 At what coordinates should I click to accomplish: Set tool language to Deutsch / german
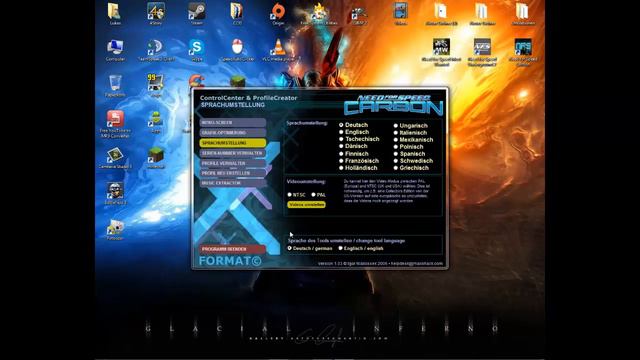(x=309, y=248)
